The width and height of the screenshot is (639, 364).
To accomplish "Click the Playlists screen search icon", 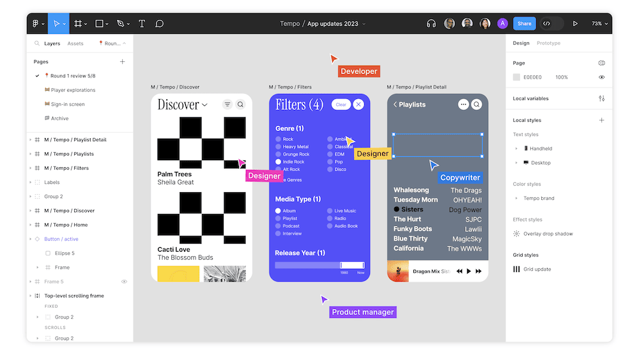I will point(477,105).
